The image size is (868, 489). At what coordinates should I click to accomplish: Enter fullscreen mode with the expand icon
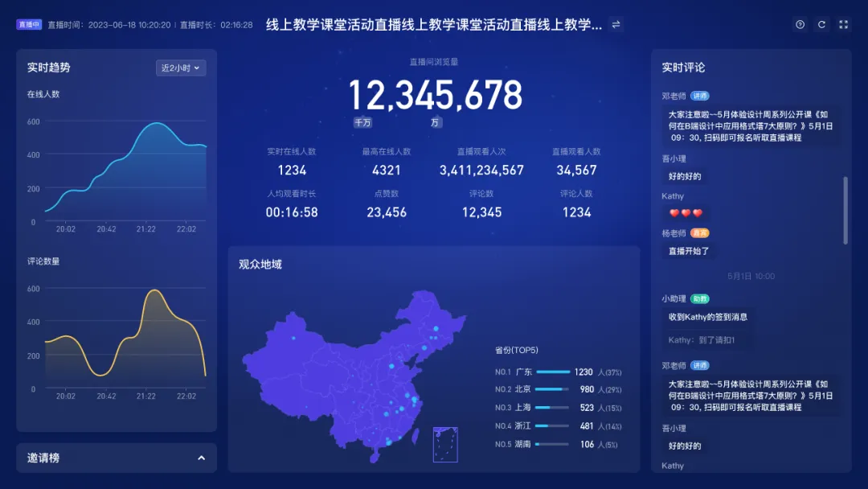843,24
